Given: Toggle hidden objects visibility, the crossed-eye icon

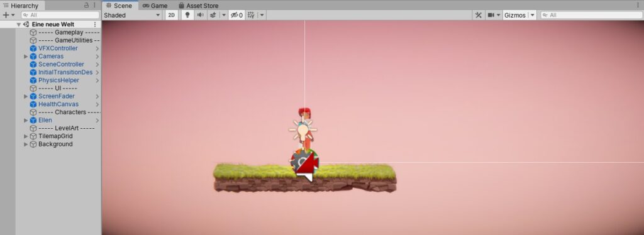Looking at the screenshot, I should pyautogui.click(x=236, y=15).
